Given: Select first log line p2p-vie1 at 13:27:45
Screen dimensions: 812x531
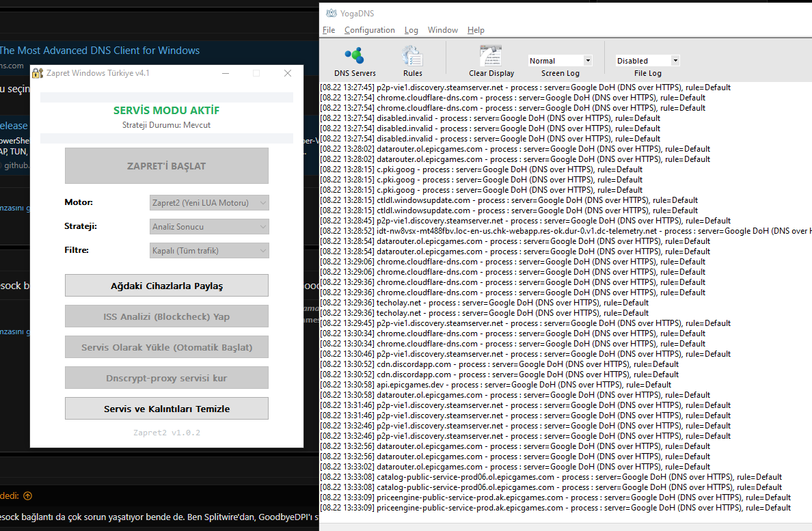Looking at the screenshot, I should pos(525,87).
